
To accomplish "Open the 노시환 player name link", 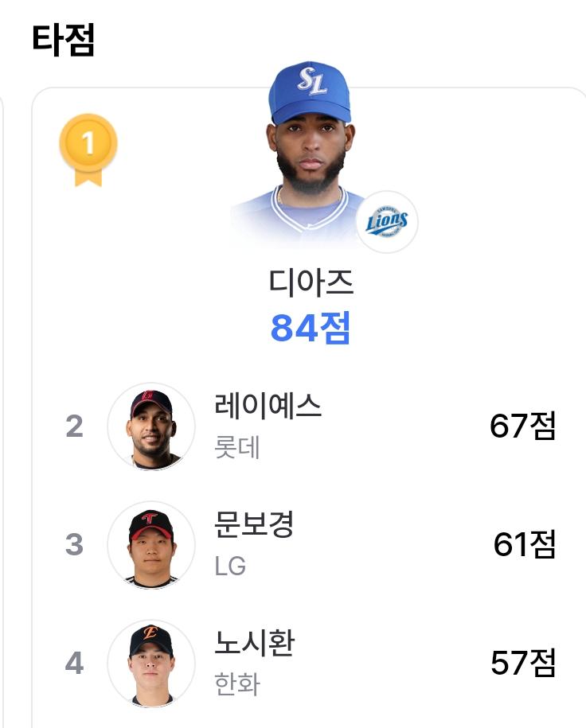I will (x=254, y=643).
